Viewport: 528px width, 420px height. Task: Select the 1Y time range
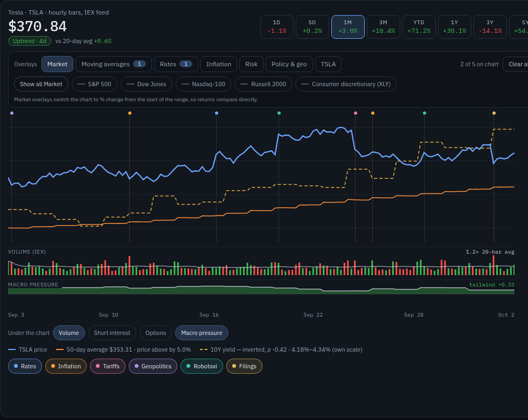click(455, 27)
